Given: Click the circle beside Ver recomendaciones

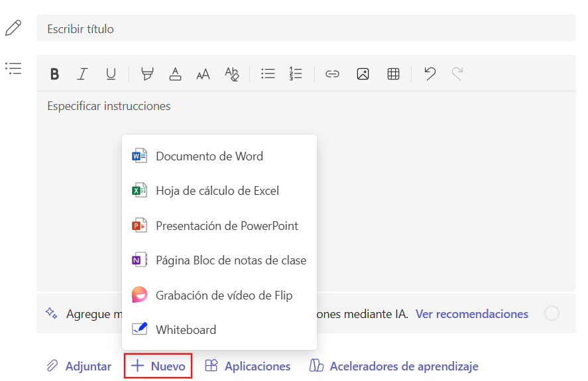Looking at the screenshot, I should (552, 313).
